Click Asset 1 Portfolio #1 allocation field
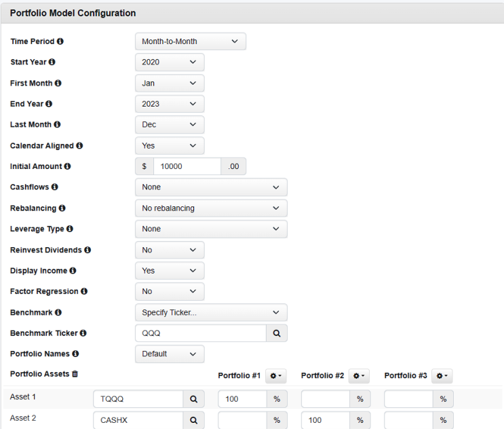 [242, 399]
